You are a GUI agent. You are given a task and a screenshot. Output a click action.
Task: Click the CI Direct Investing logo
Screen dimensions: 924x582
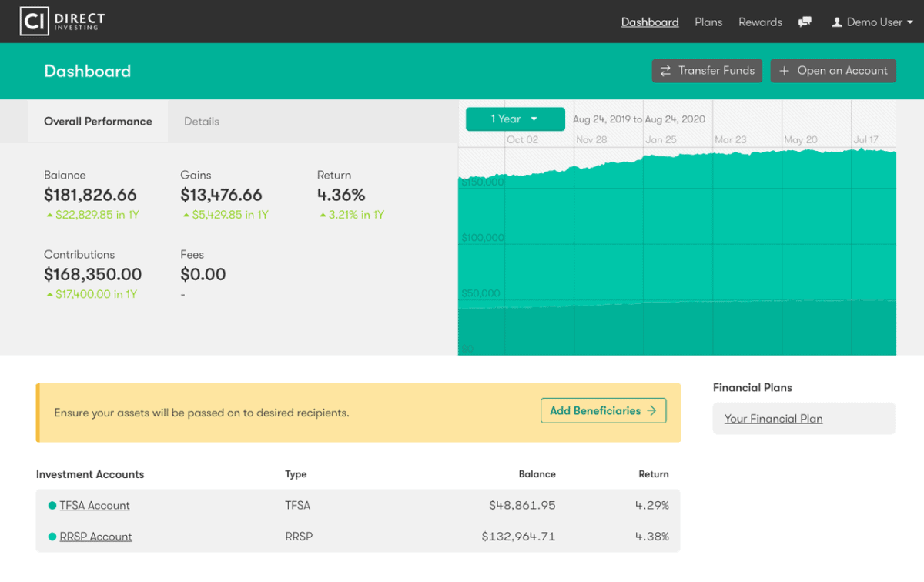pos(63,22)
